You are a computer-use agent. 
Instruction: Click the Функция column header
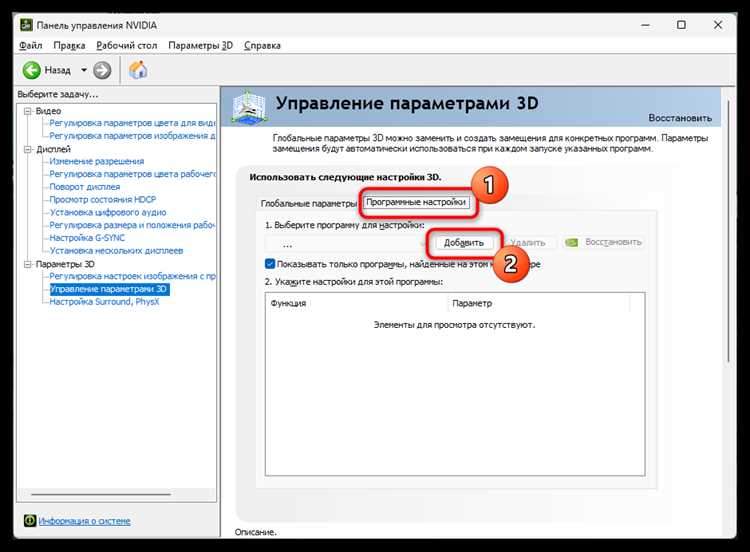tap(357, 303)
